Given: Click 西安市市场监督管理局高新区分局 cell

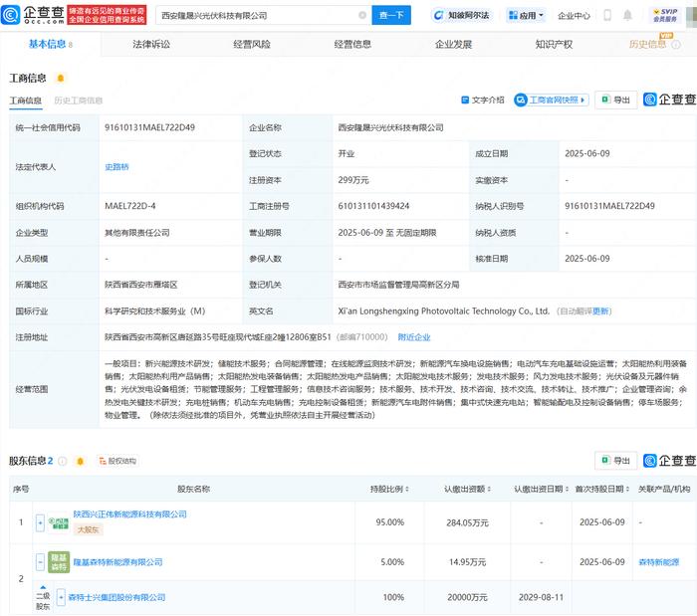Looking at the screenshot, I should 398,285.
